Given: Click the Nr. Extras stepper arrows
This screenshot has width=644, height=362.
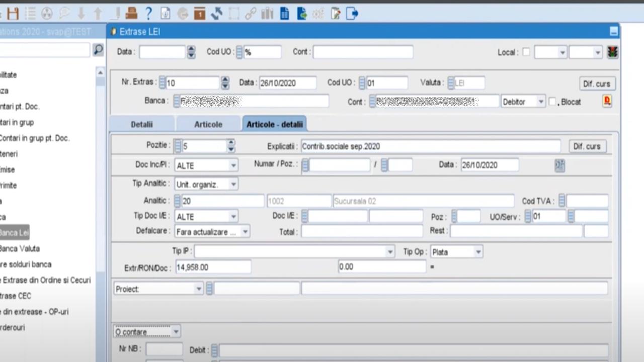Looking at the screenshot, I should click(x=225, y=83).
